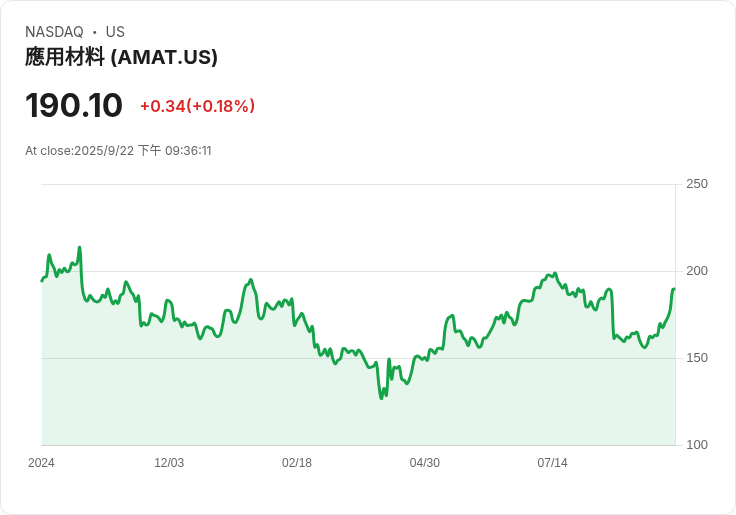Screen dimensions: 736x515
Task: Click the 200 y-axis label
Action: [697, 271]
